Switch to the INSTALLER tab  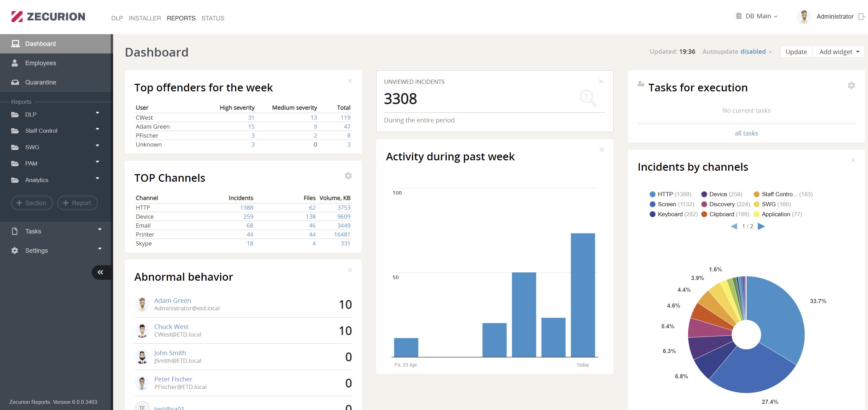(145, 18)
